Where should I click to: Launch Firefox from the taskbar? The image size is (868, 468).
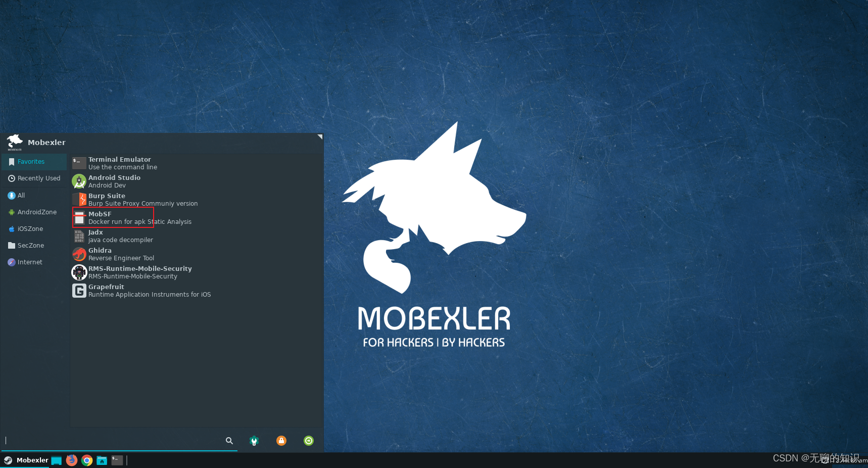pyautogui.click(x=72, y=460)
